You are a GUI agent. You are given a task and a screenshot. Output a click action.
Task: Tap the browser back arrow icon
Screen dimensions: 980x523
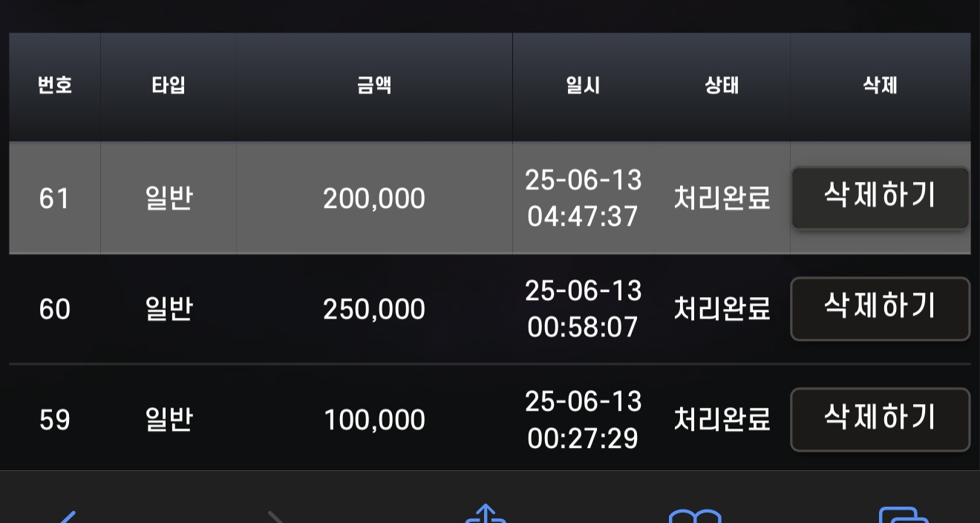(65, 516)
